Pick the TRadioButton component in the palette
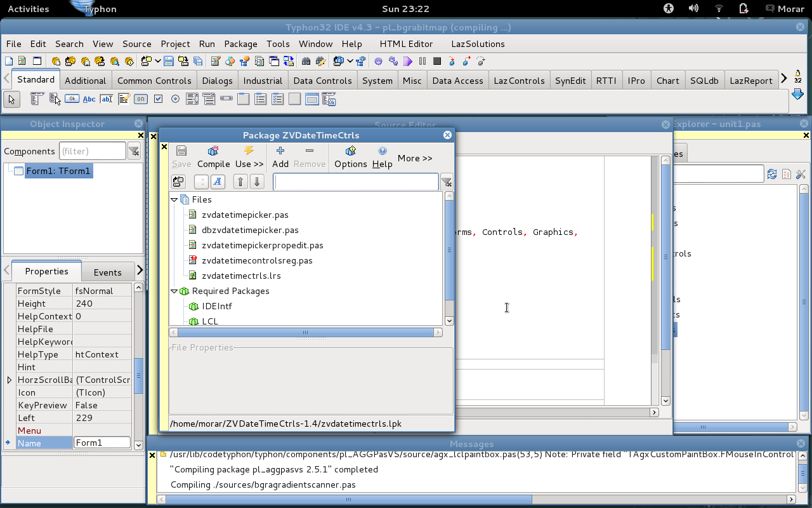 175,99
